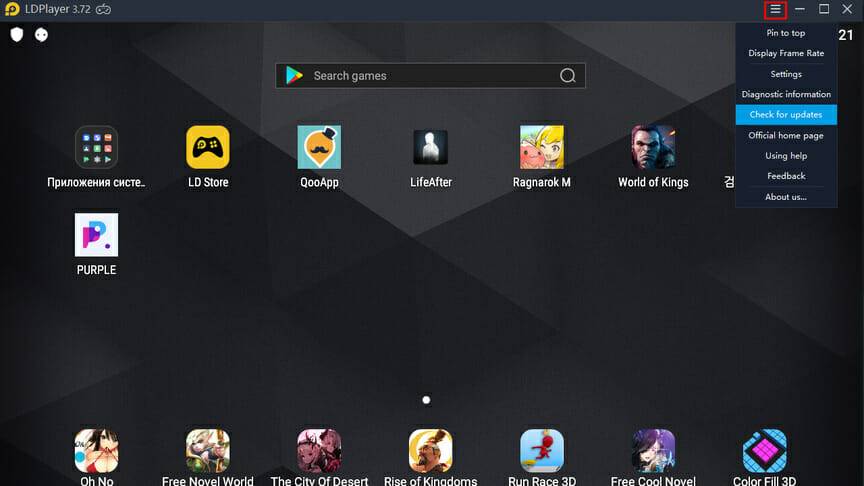Open Oh No game icon
Image resolution: width=864 pixels, height=486 pixels.
[96, 451]
